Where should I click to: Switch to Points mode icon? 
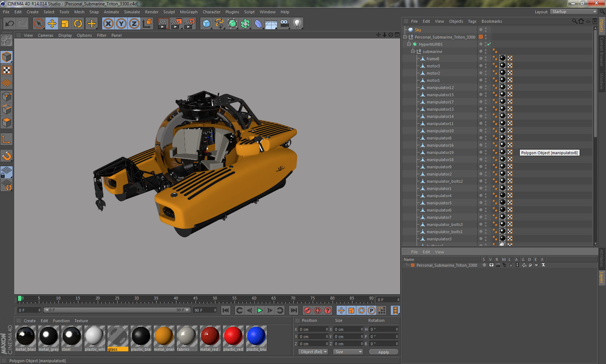[7, 96]
